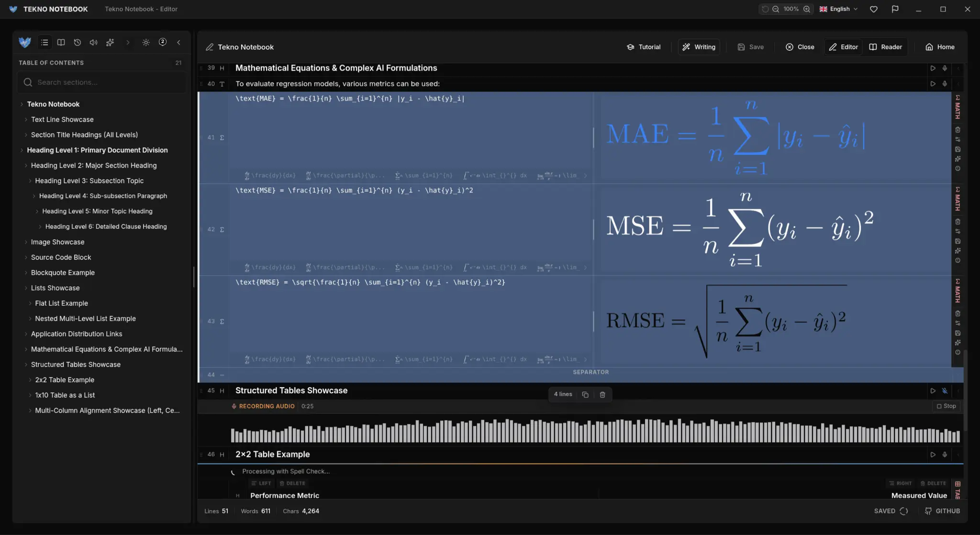Switch to Editor view
This screenshot has height=535, width=980.
coord(843,47)
